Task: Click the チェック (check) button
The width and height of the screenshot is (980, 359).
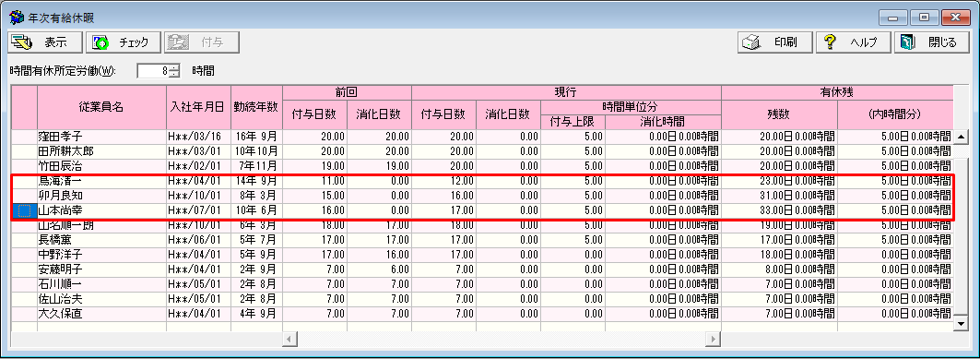Action: point(124,42)
